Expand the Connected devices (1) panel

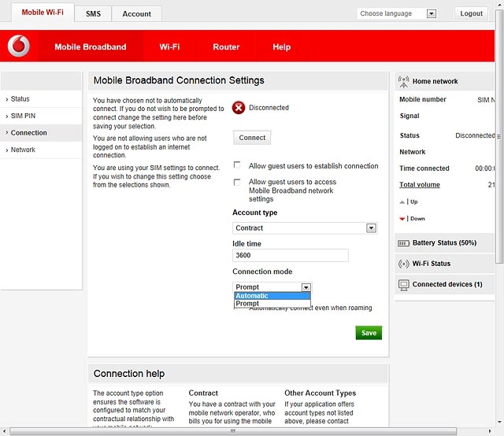[x=444, y=285]
